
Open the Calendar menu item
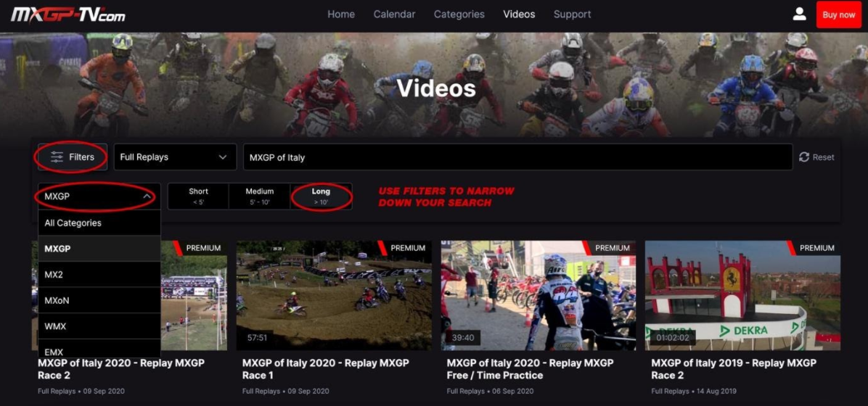(x=394, y=14)
